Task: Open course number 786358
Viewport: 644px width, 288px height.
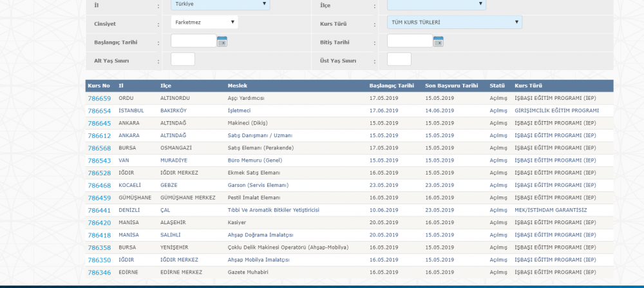Action: pos(99,248)
